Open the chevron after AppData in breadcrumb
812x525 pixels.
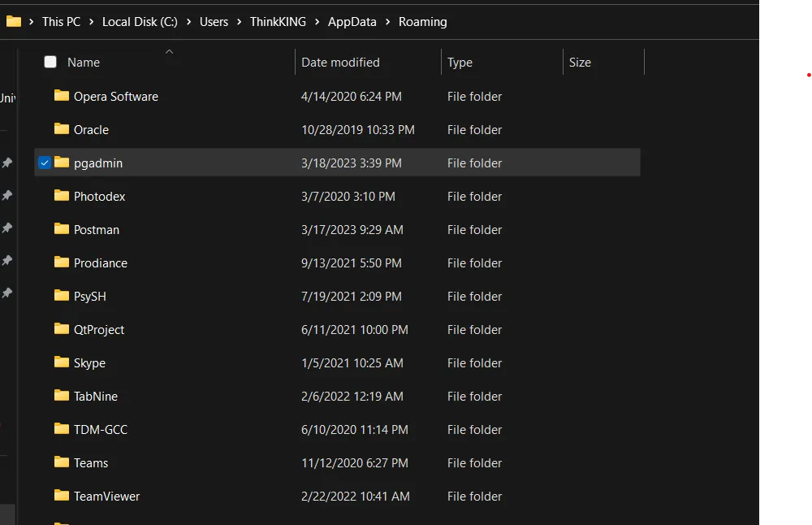387,22
